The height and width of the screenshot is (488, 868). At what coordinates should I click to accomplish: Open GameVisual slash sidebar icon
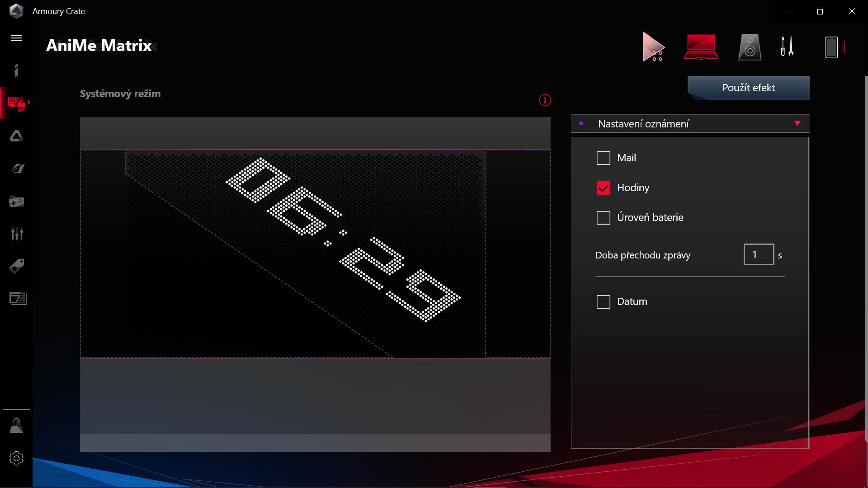(x=17, y=169)
